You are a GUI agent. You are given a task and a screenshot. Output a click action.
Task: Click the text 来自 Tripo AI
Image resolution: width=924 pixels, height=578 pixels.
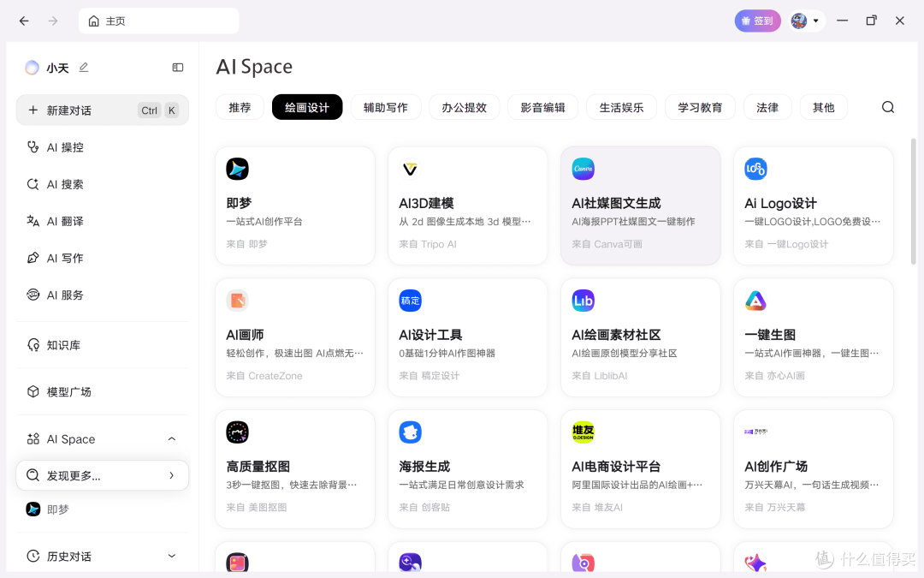428,244
